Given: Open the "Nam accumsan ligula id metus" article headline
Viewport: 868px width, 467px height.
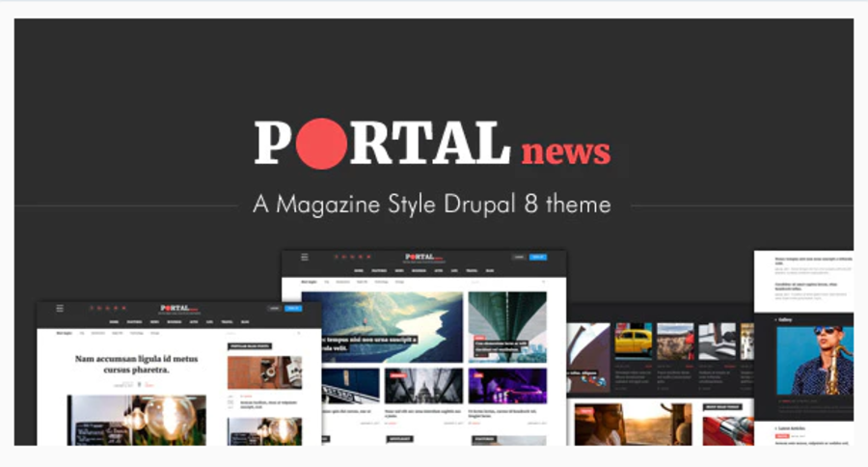Looking at the screenshot, I should tap(136, 364).
